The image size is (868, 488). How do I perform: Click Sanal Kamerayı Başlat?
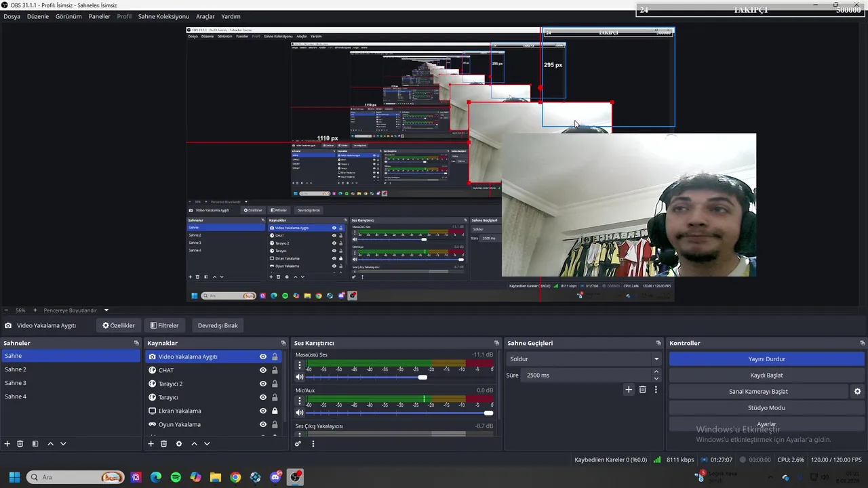click(x=758, y=392)
